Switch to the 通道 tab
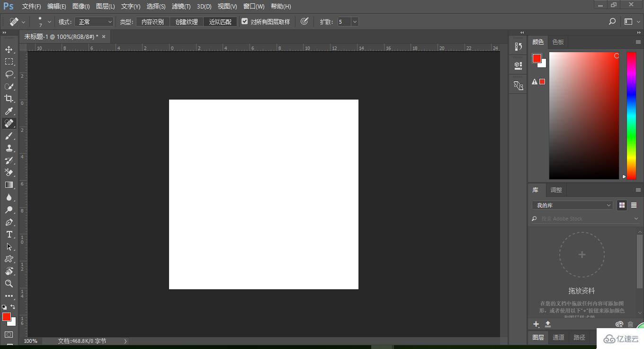The width and height of the screenshot is (644, 349). 558,337
